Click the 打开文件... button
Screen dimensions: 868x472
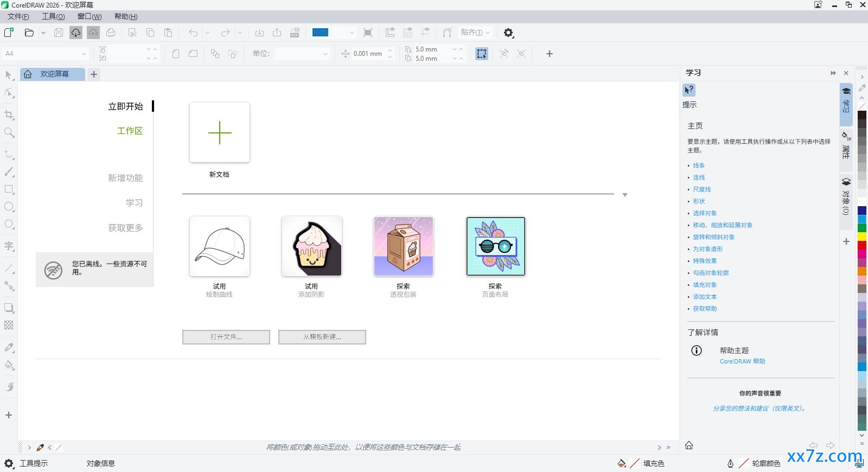(x=226, y=337)
